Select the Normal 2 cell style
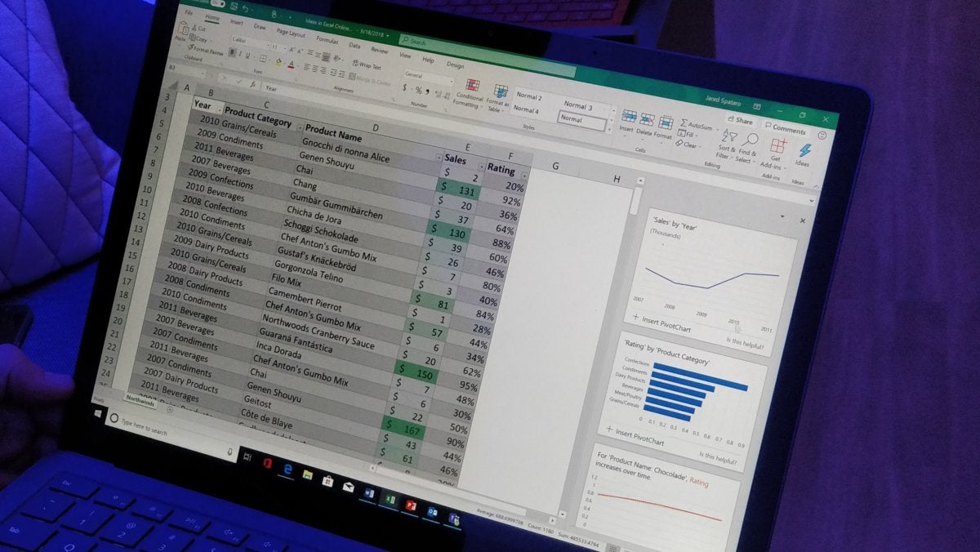Viewport: 980px width, 552px height. click(528, 96)
